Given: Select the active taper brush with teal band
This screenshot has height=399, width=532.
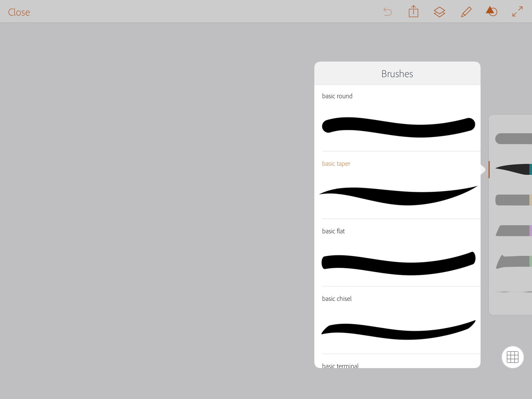Looking at the screenshot, I should pos(514,169).
